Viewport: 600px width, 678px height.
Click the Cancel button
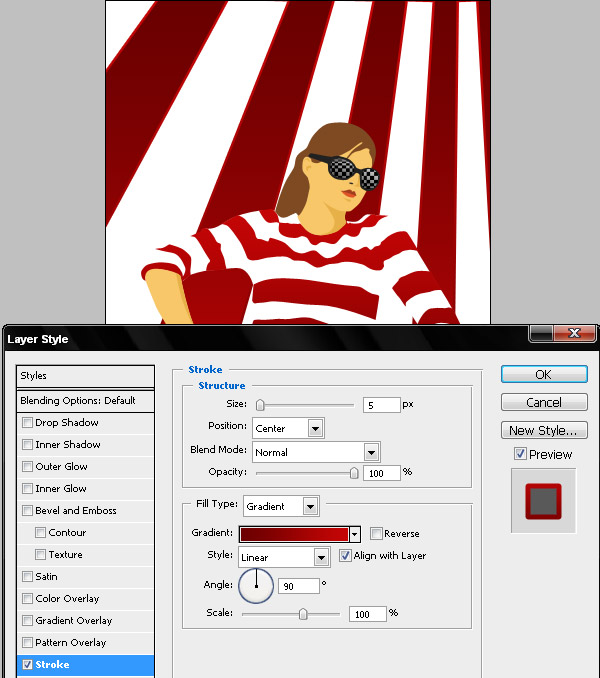(544, 403)
